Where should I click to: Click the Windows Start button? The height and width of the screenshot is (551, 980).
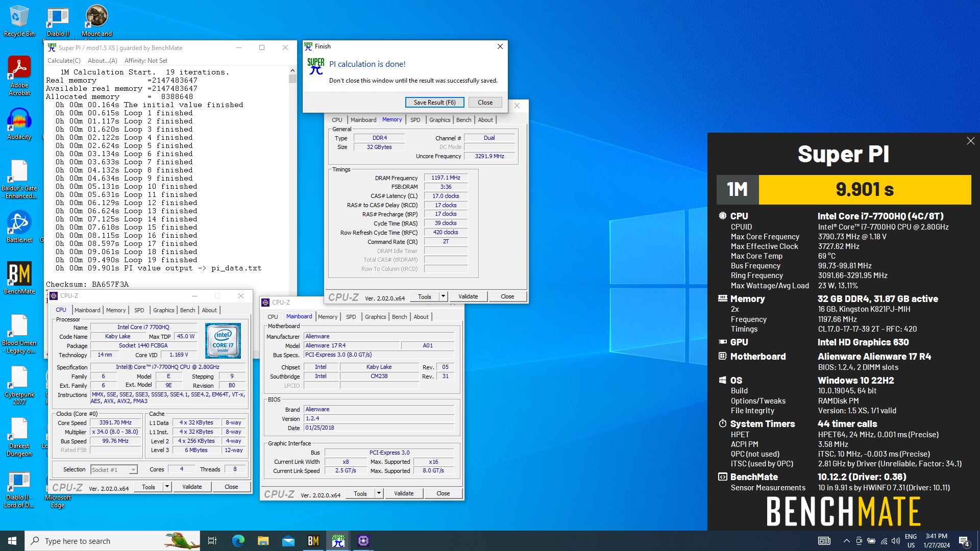(x=12, y=541)
